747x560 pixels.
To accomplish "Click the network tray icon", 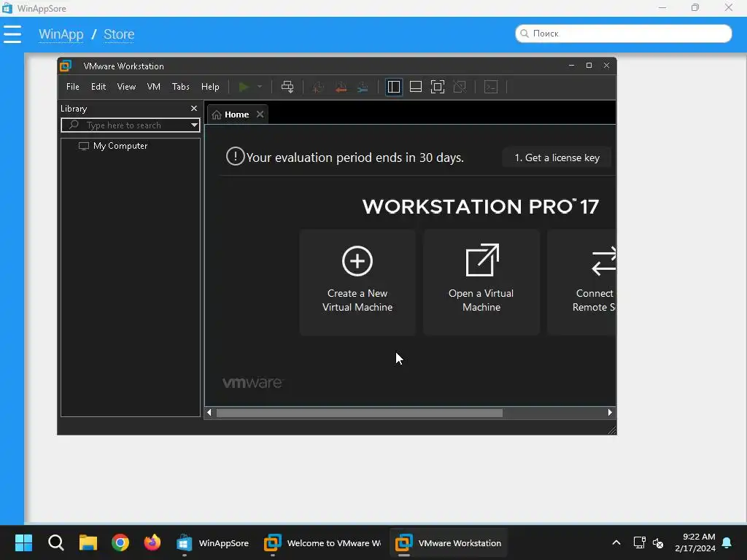I will pyautogui.click(x=639, y=542).
